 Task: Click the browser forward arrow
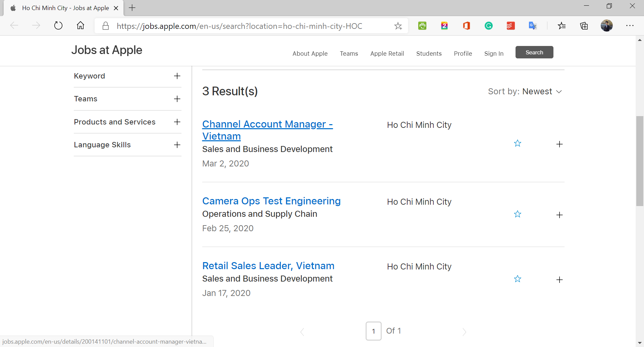36,26
